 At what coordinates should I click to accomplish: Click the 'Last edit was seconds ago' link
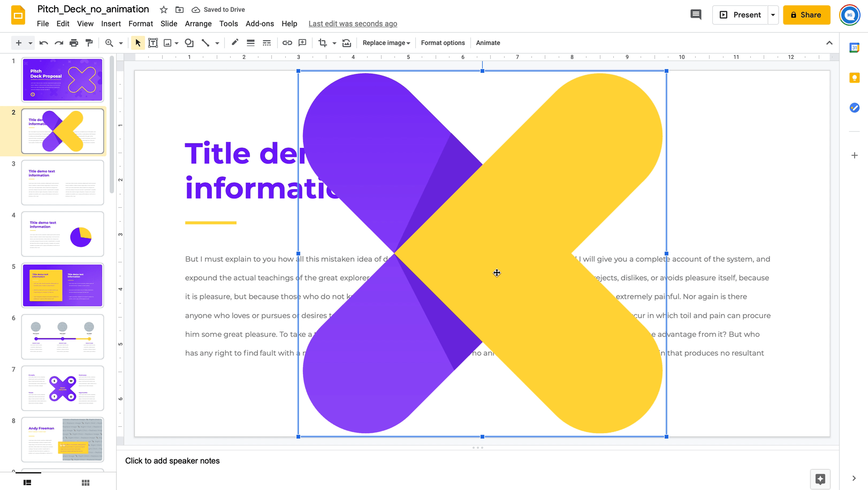coord(353,24)
